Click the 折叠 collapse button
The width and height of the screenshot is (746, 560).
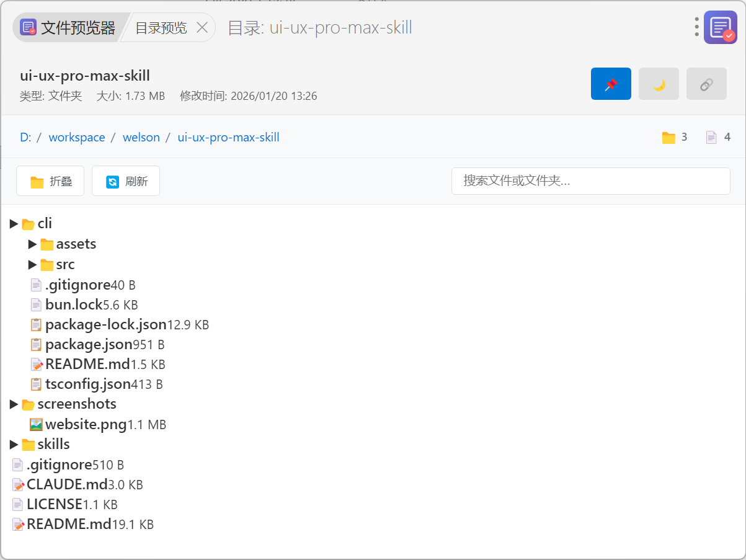tap(50, 181)
